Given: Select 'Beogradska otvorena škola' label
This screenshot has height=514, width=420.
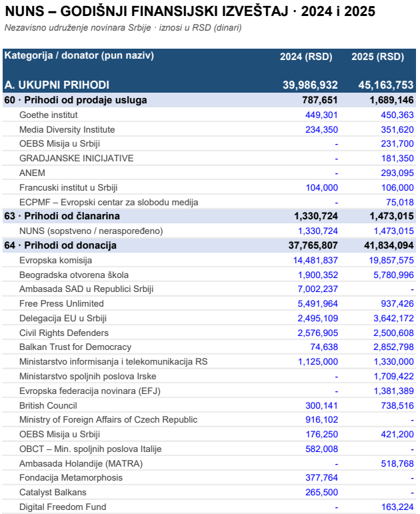Looking at the screenshot, I should coord(74,275).
